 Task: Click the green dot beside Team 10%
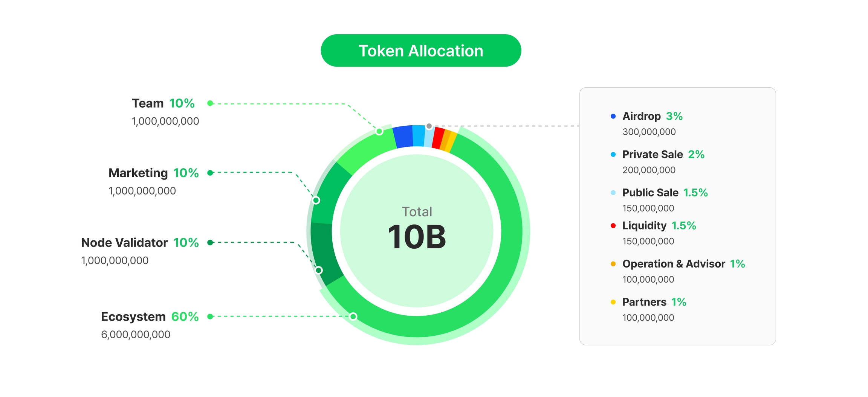click(x=210, y=103)
